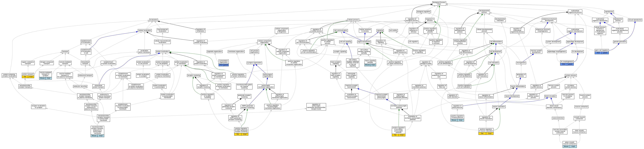Select the 'organic substance transport' node
This screenshot has width=644, height=149.
tap(28, 63)
